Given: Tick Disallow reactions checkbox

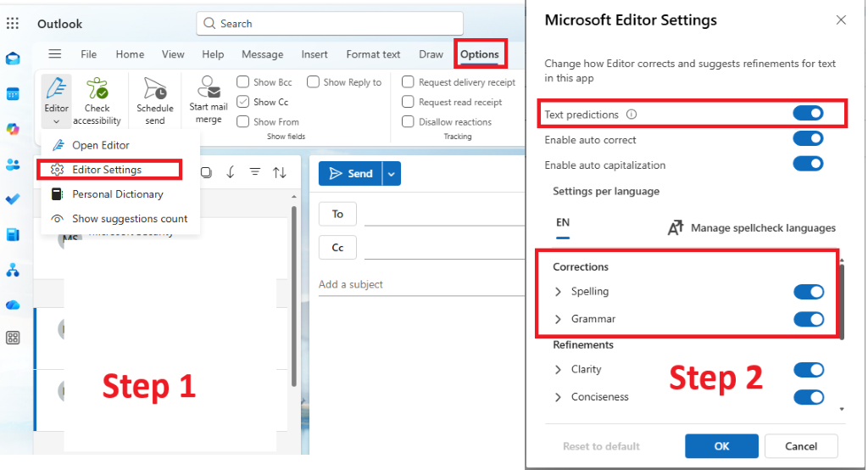Looking at the screenshot, I should (408, 121).
